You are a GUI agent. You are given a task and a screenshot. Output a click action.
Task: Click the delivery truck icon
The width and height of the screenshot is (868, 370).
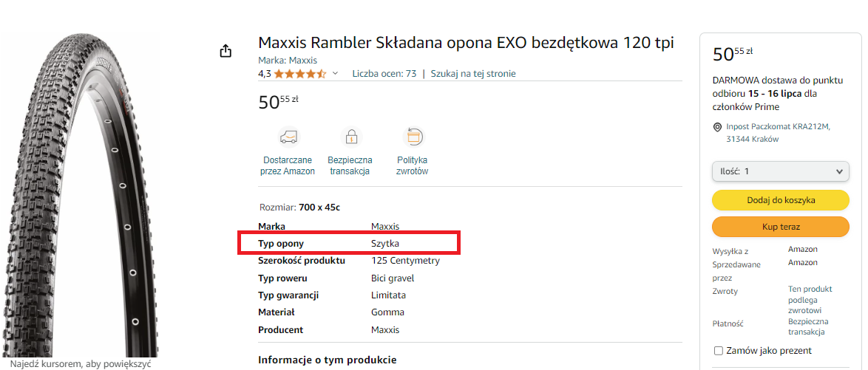click(x=288, y=137)
